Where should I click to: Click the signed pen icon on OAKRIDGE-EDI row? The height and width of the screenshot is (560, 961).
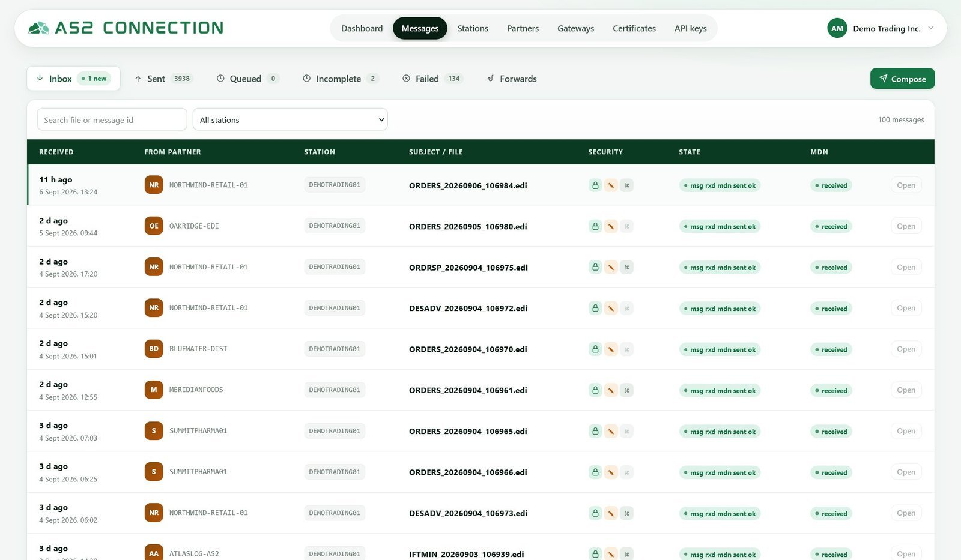coord(611,226)
